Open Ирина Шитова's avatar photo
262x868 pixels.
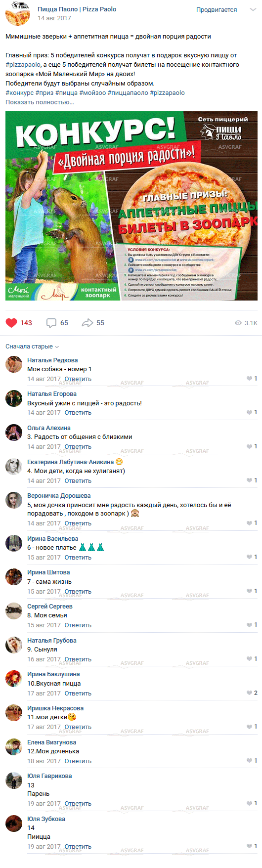pos(14,577)
